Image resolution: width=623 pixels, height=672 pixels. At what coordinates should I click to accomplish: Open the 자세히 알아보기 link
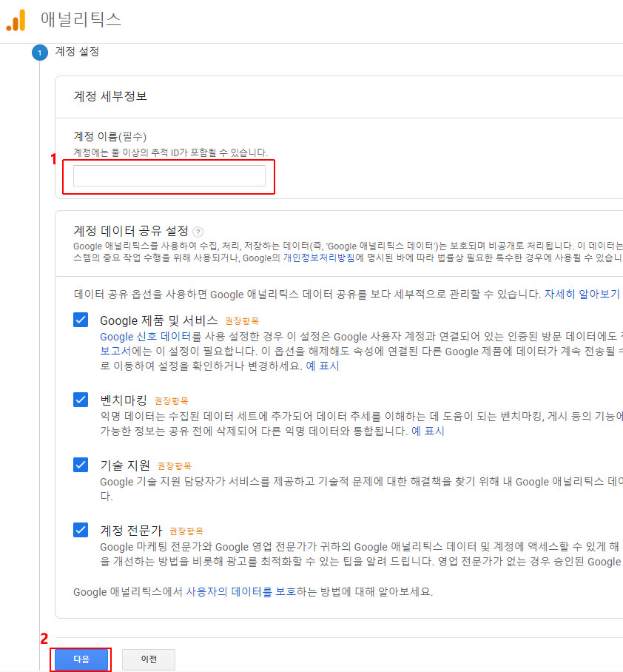(582, 294)
